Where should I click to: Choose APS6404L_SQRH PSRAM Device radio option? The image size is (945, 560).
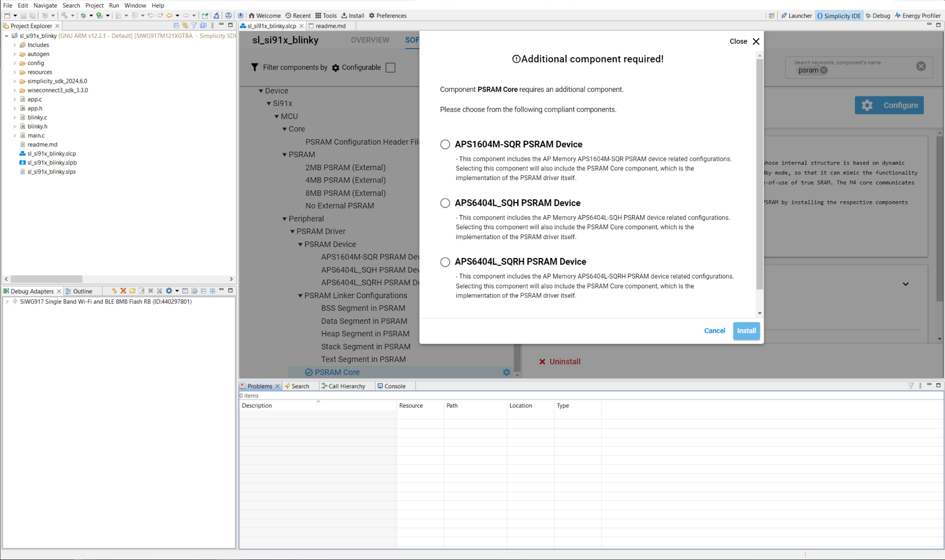pos(445,262)
